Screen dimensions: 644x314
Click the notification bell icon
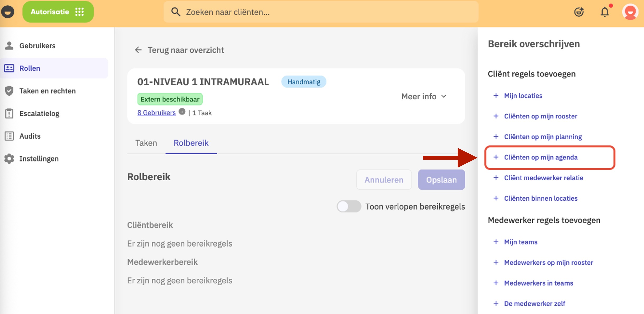(605, 12)
